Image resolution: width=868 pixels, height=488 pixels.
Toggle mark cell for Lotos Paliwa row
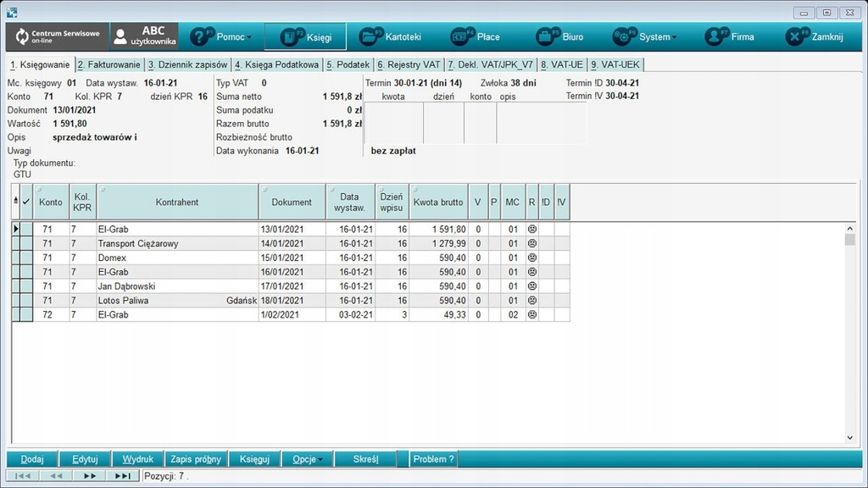coord(26,301)
